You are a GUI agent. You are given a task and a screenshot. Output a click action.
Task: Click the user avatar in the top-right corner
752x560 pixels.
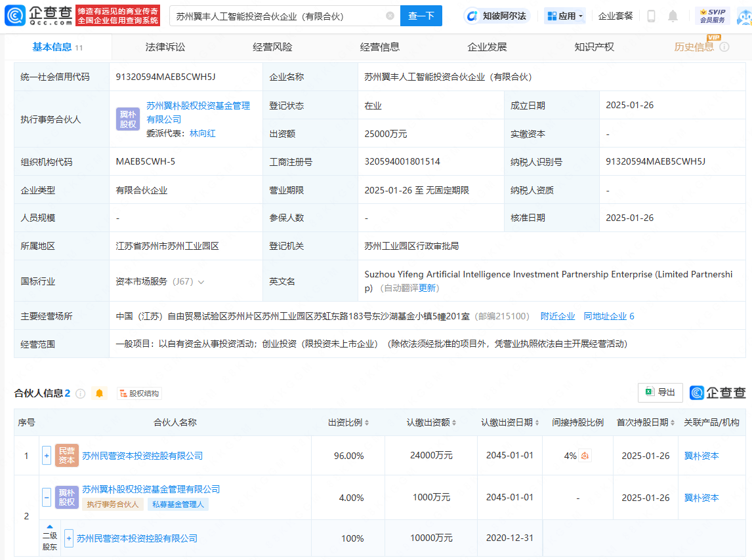coord(745,17)
